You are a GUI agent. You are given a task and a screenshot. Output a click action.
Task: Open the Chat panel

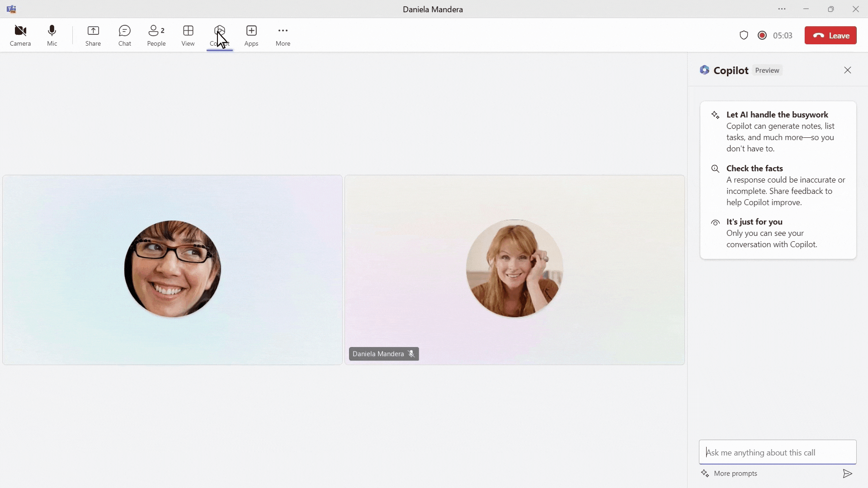point(124,35)
